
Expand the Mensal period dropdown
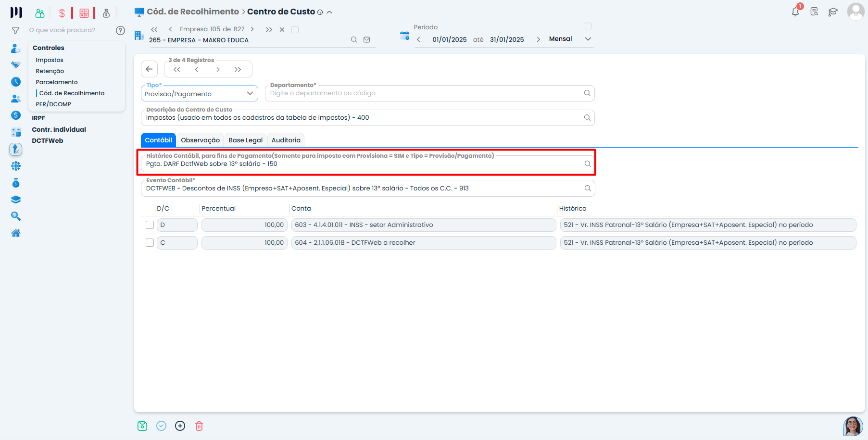coord(588,39)
